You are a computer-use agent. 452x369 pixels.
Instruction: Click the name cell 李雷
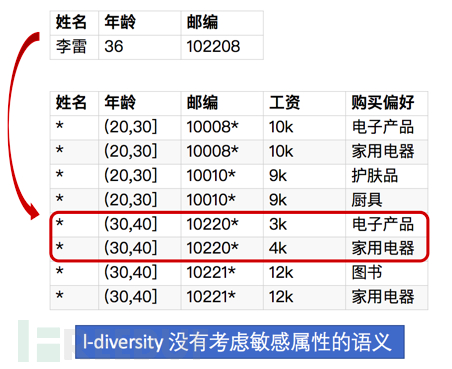[74, 47]
